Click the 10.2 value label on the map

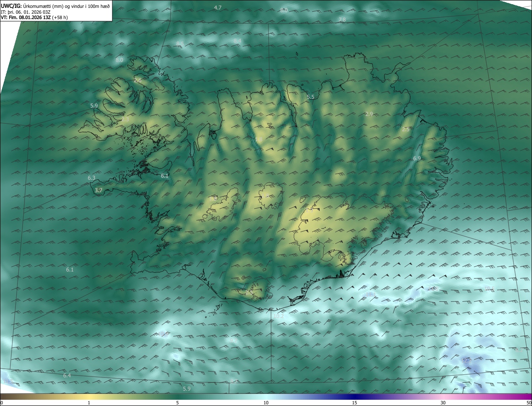click(x=278, y=316)
